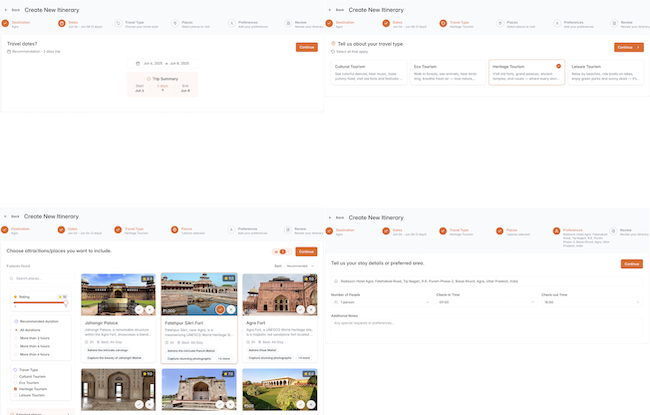This screenshot has height=415, width=650.
Task: Go Back from the places selection screen
Action: pos(12,216)
